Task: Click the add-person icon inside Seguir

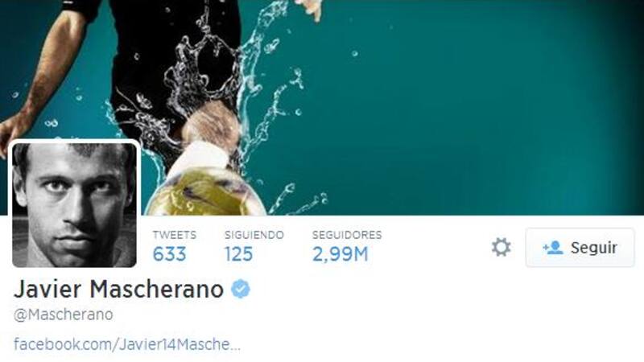Action: click(553, 248)
